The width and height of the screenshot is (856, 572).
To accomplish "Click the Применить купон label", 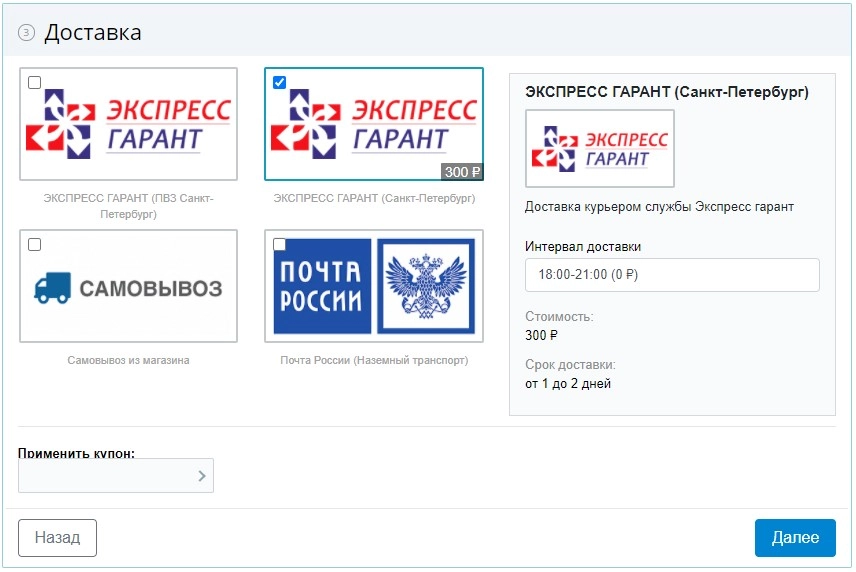I will coord(76,453).
